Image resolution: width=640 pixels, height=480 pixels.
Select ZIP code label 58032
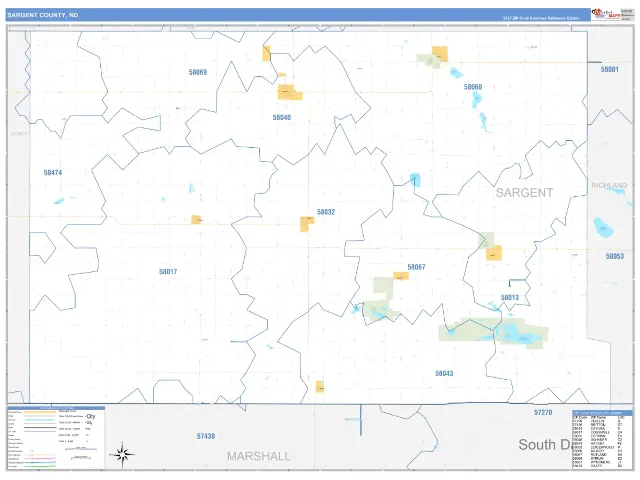pyautogui.click(x=326, y=212)
